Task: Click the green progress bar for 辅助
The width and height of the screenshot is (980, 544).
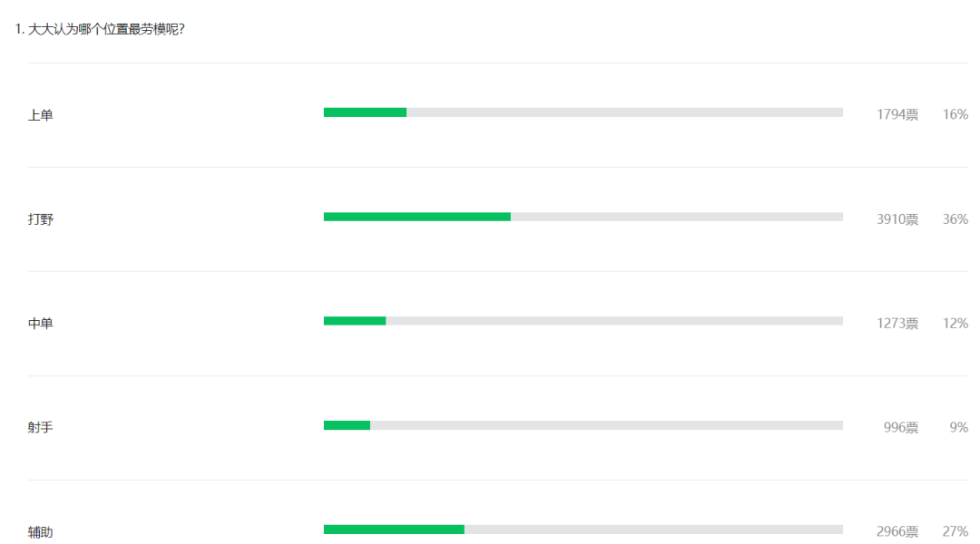Action: [x=394, y=529]
